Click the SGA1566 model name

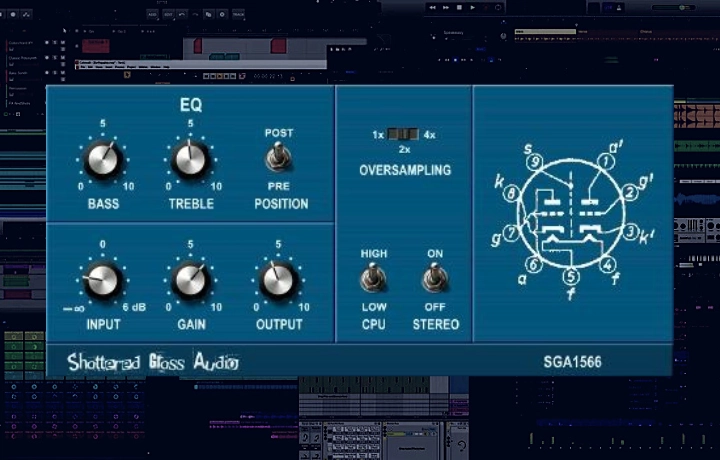coord(572,362)
